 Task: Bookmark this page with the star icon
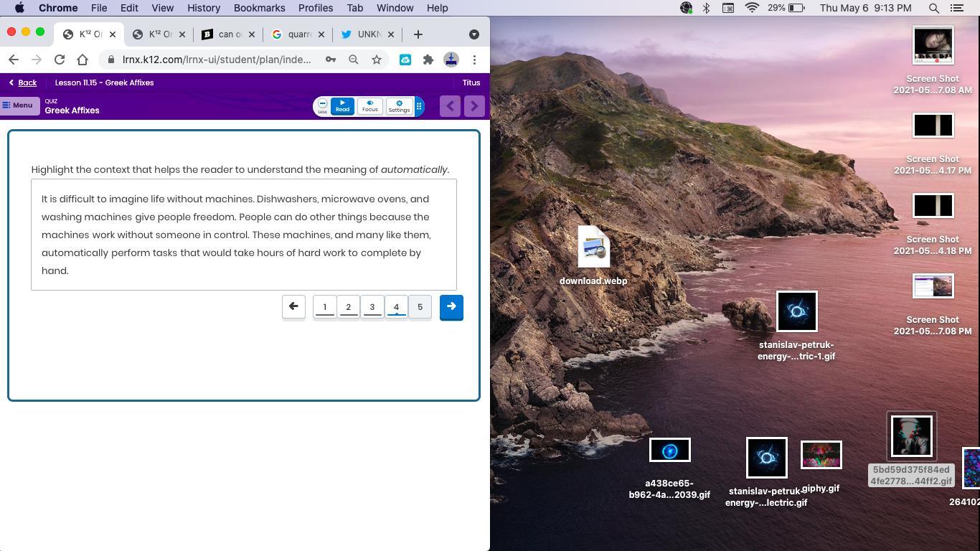(x=377, y=60)
